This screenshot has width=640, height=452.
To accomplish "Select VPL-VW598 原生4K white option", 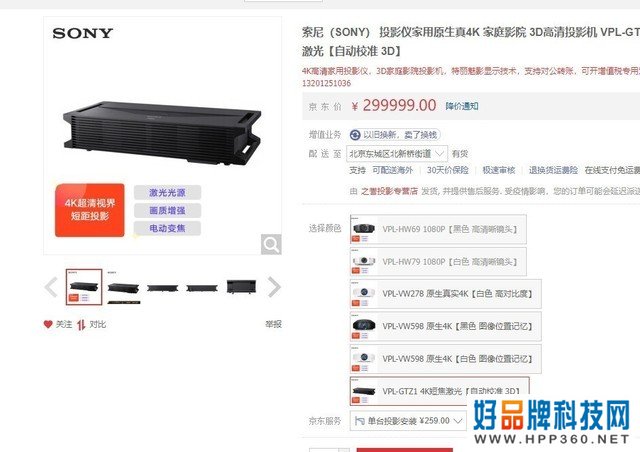I will (446, 359).
